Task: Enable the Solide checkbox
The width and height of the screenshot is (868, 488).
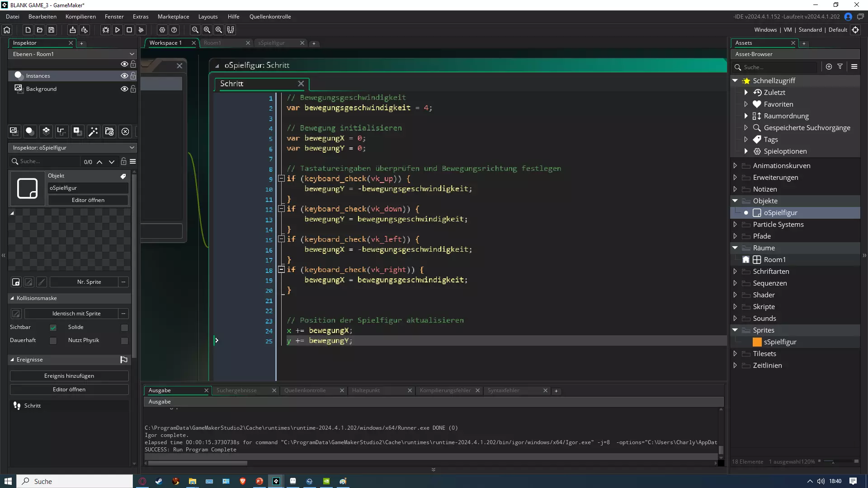Action: 124,328
